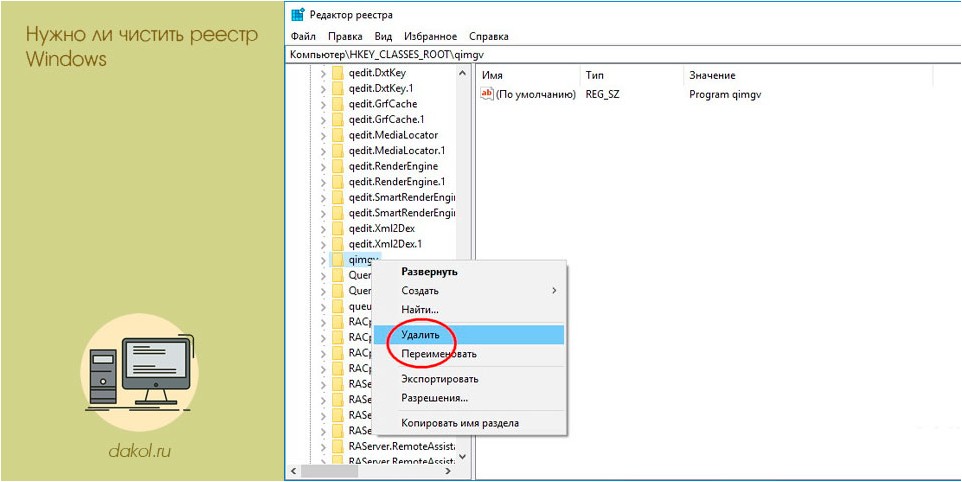962x482 pixels.
Task: Choose Удалить to delete the key
Action: pos(469,335)
